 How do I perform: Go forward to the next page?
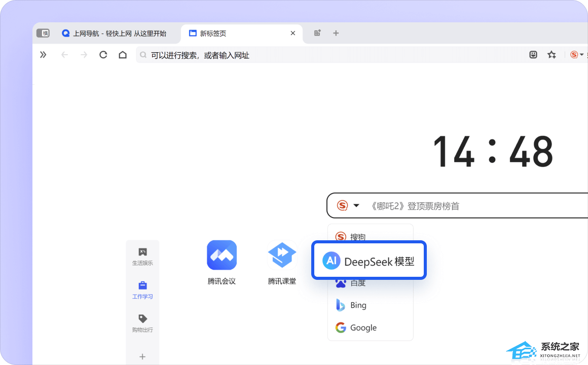[84, 55]
